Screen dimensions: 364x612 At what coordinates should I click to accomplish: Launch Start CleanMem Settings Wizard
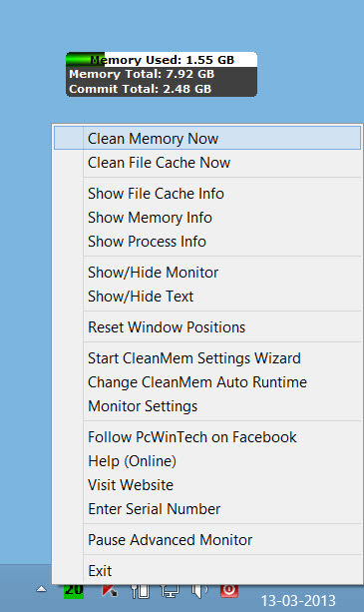(x=207, y=358)
